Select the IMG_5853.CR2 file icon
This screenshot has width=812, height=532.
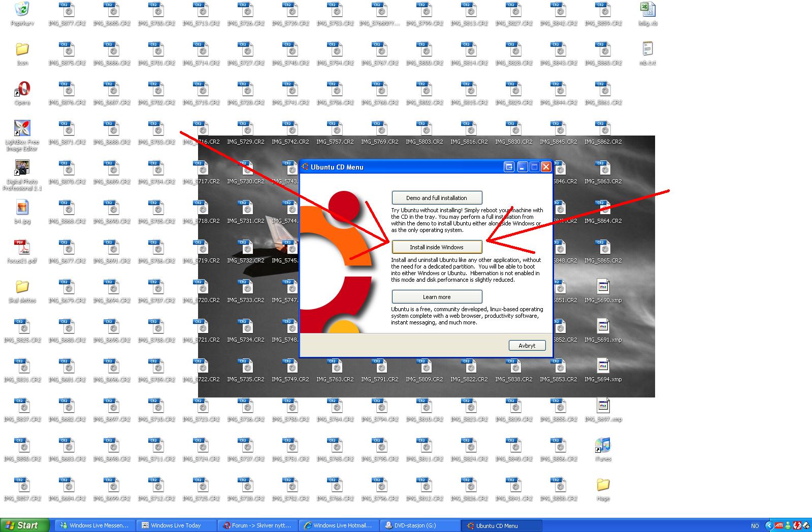tap(559, 366)
